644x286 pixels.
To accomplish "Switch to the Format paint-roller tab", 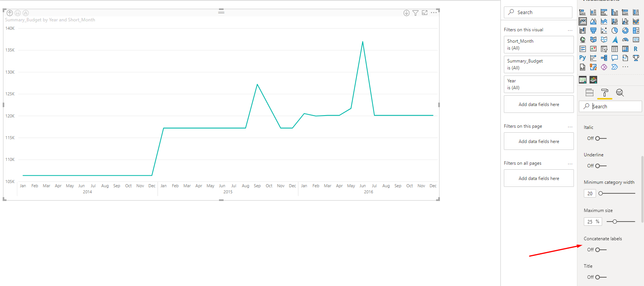I will click(605, 93).
